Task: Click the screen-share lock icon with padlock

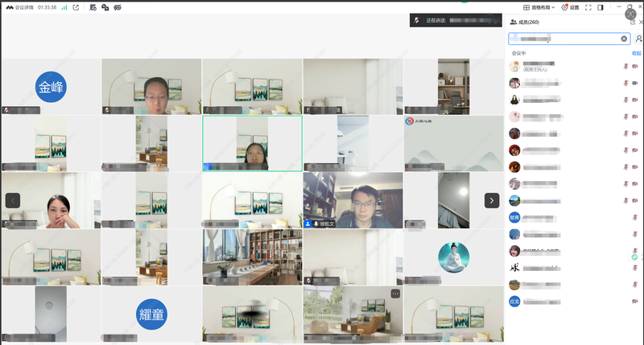Action: click(105, 7)
